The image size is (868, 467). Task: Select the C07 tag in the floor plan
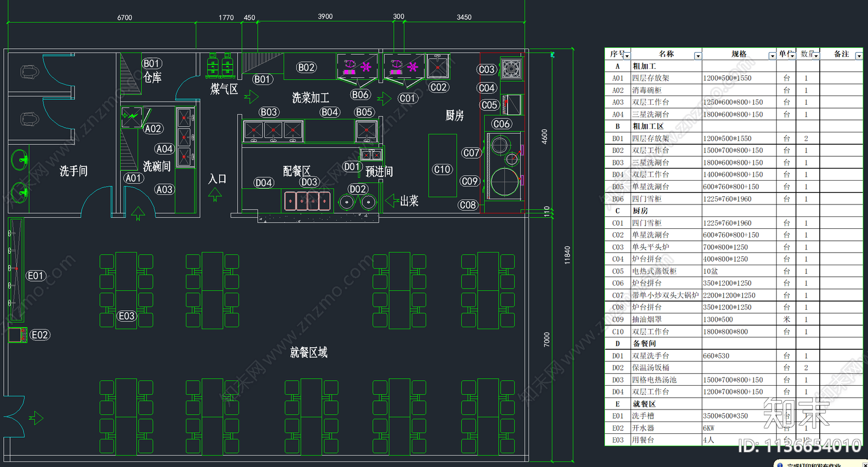pyautogui.click(x=471, y=153)
